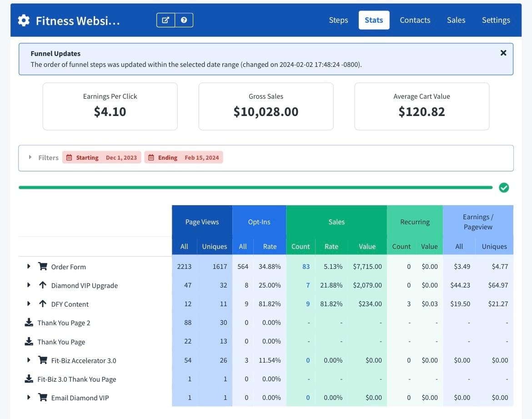Click the Ending Feb 15, 2024 filter
Image resolution: width=532 pixels, height=419 pixels.
(x=184, y=157)
